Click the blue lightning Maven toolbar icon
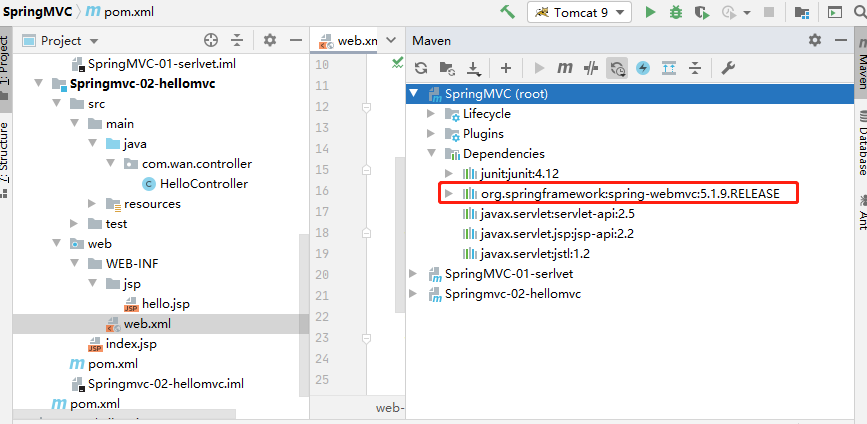867x424 pixels. tap(643, 68)
